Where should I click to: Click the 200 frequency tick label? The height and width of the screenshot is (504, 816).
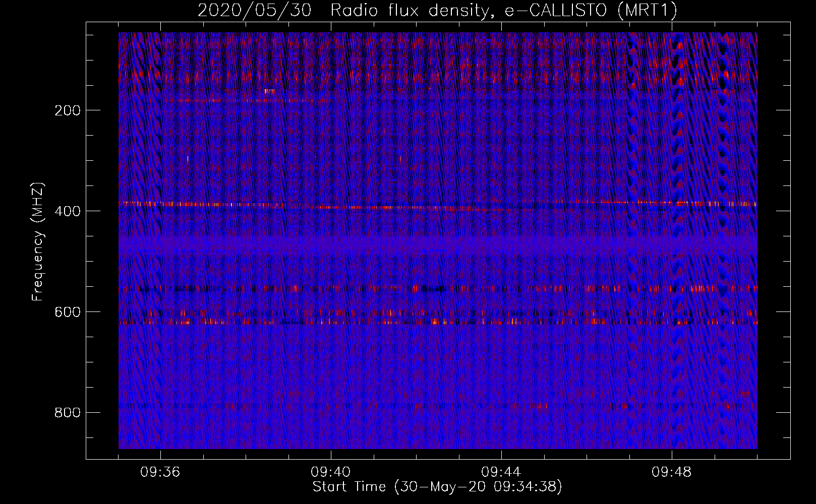(68, 110)
